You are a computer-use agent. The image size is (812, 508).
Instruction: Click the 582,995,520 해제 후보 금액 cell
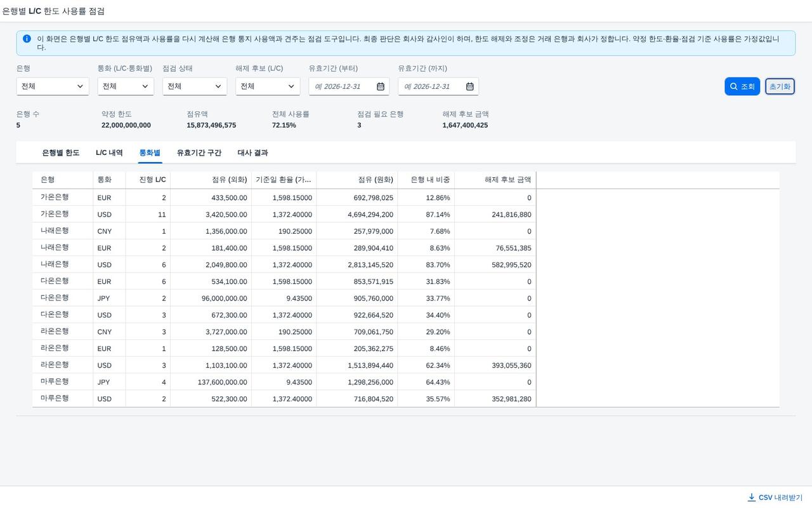click(495, 265)
